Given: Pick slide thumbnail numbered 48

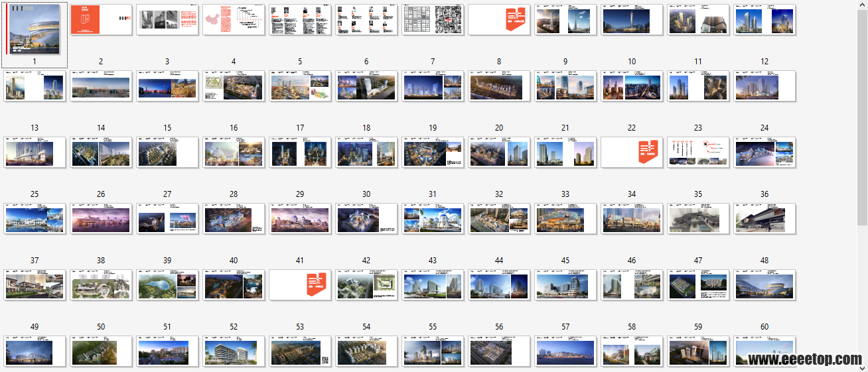Looking at the screenshot, I should click(764, 219).
